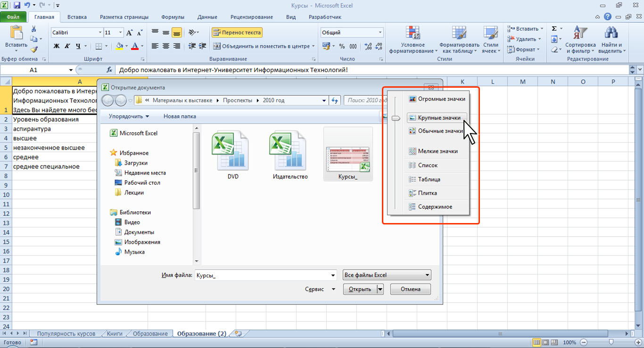This screenshot has width=644, height=348.
Task: Click the fill color bucket icon
Action: click(x=119, y=46)
